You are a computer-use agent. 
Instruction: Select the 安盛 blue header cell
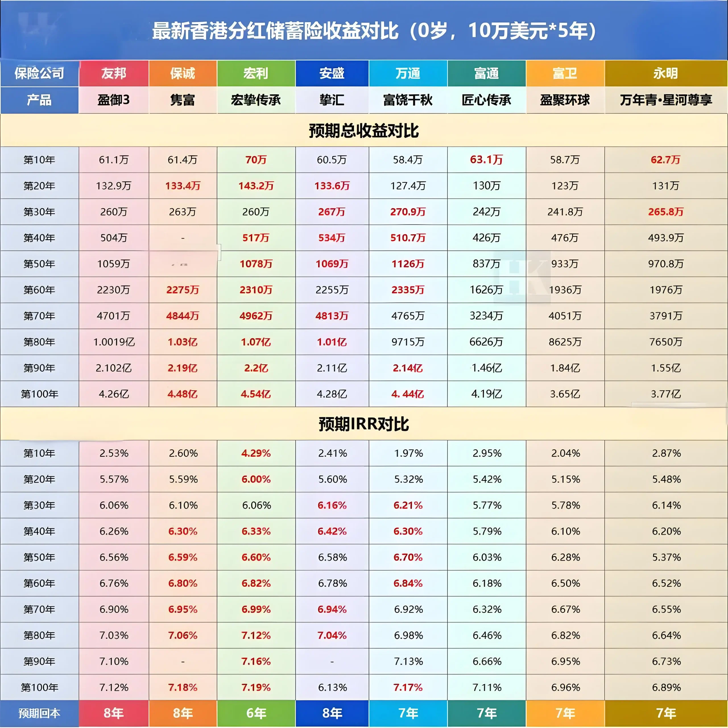[332, 73]
